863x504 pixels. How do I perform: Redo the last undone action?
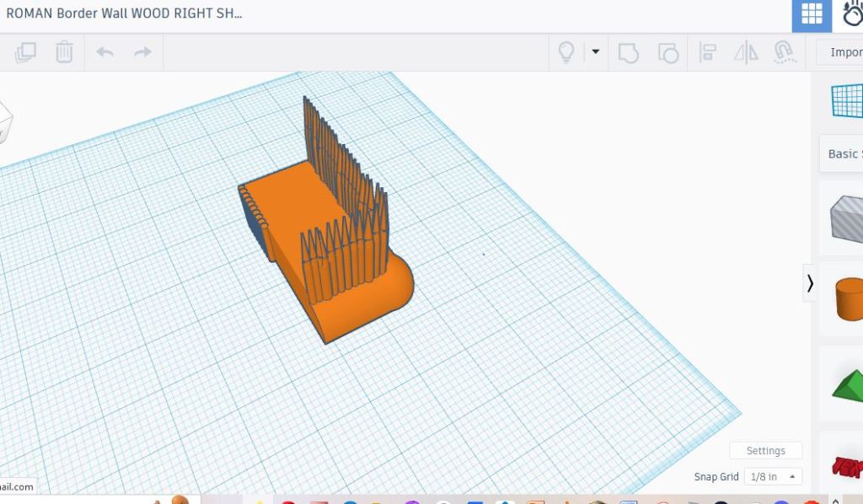(x=142, y=52)
